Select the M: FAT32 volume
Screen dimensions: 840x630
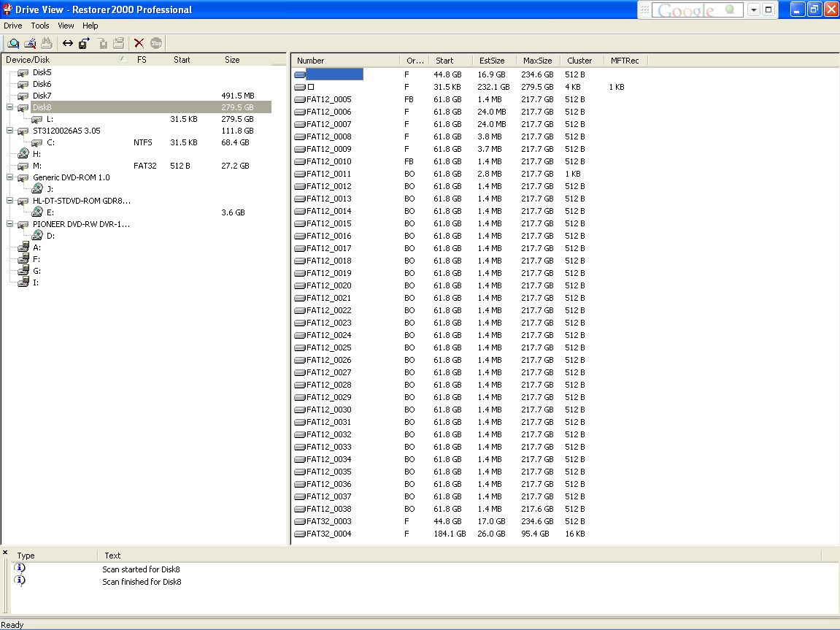tap(37, 166)
